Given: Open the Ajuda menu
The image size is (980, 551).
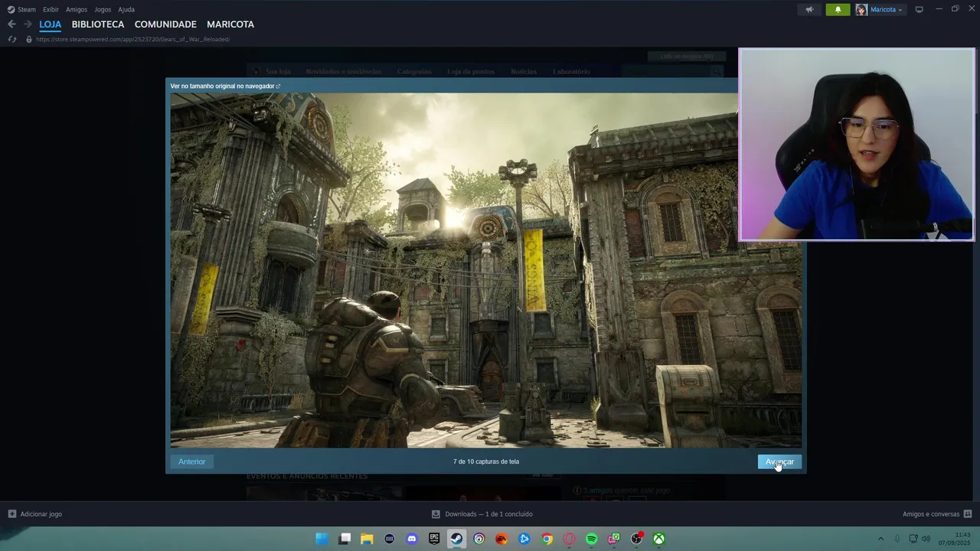Looking at the screenshot, I should click(126, 9).
